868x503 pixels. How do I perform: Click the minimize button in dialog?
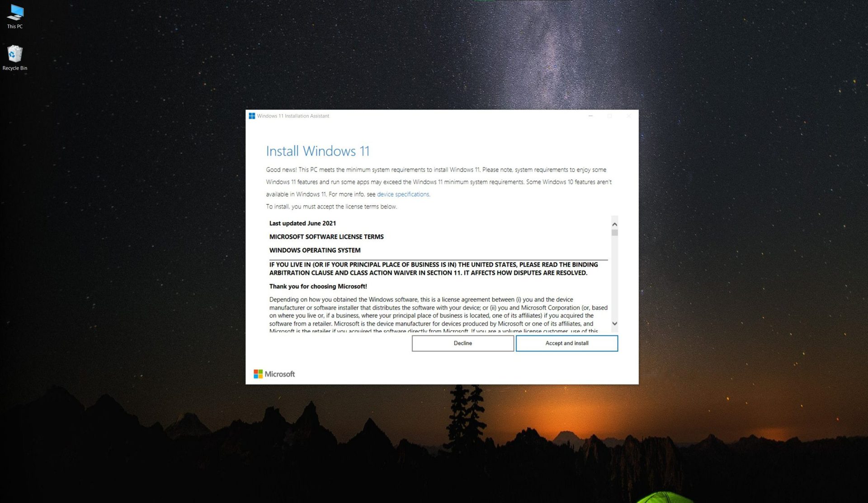590,115
